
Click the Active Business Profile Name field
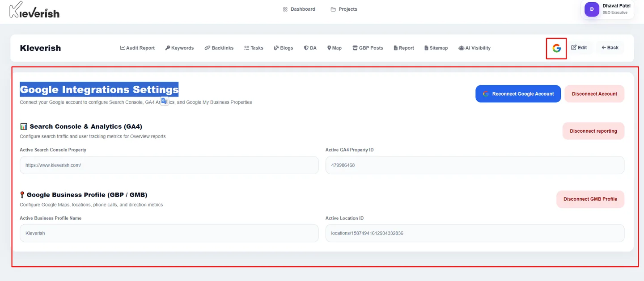tap(169, 233)
